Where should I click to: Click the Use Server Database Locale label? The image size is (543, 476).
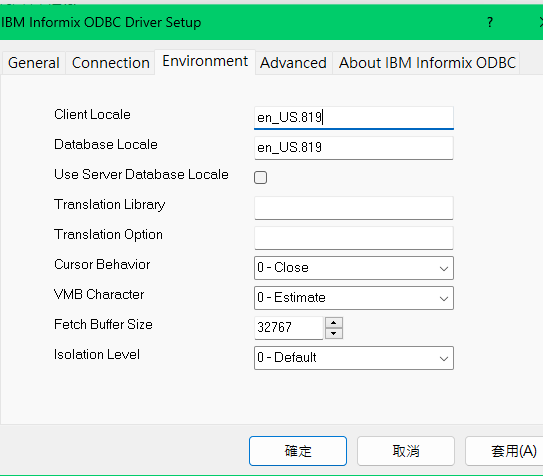pos(141,174)
